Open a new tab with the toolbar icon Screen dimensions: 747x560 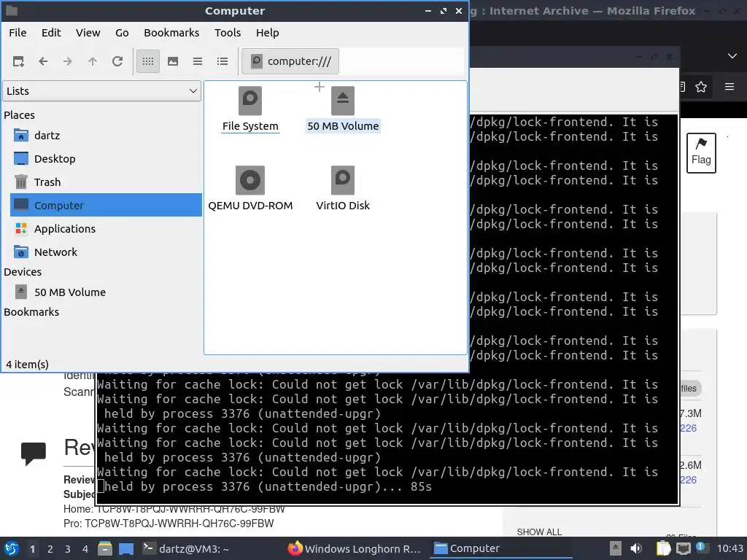[x=18, y=61]
